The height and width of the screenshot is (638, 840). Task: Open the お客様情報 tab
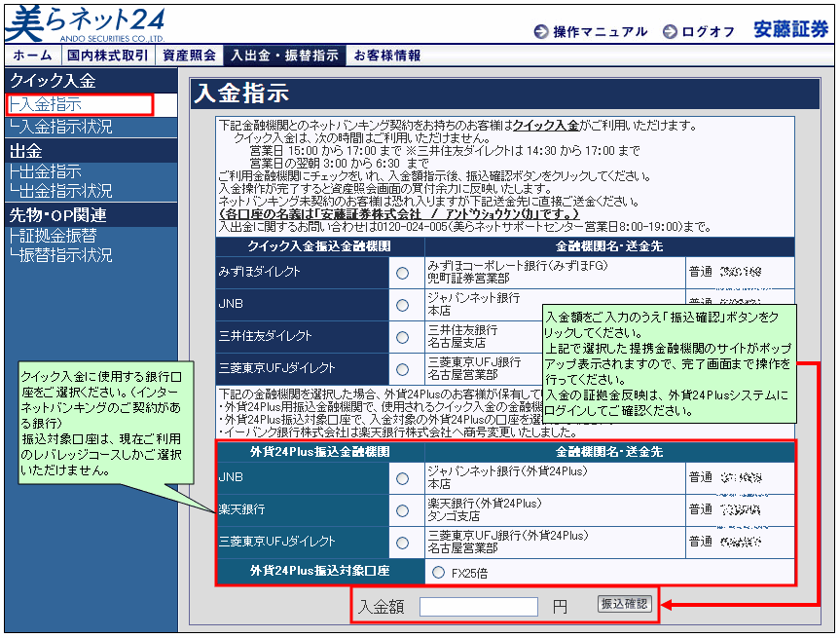pyautogui.click(x=386, y=56)
